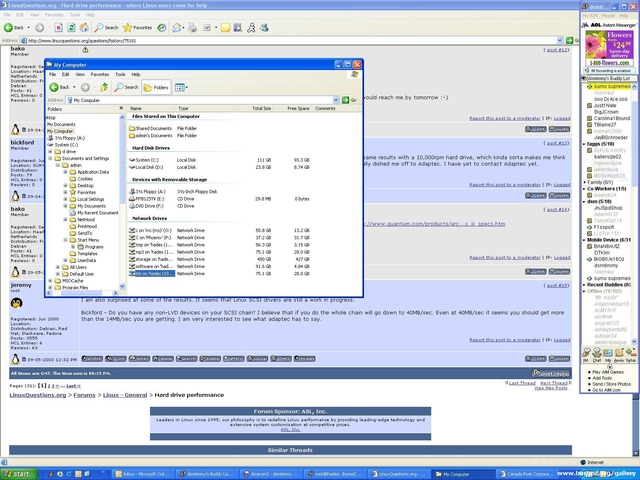Open Favorites menu in Internet Explorer menu bar

coord(54,15)
